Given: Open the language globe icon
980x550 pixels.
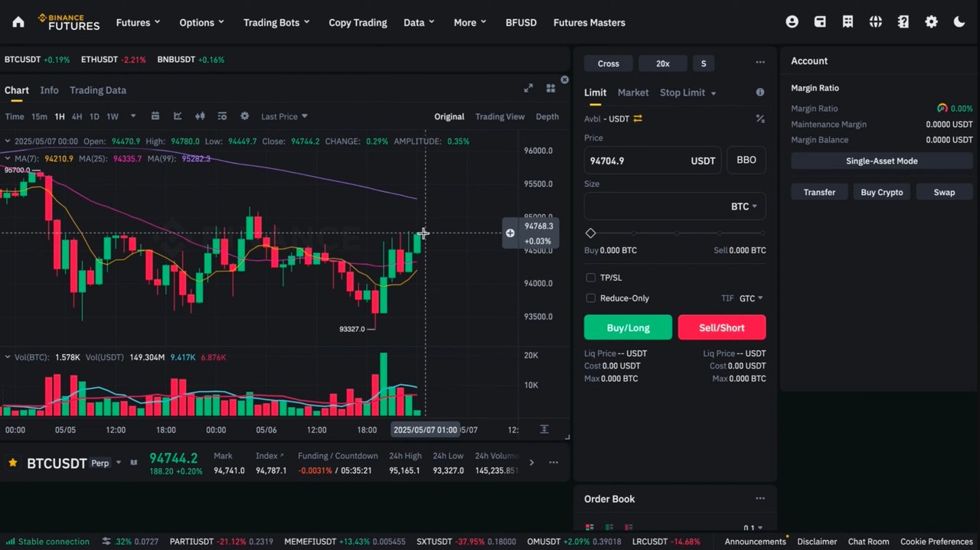Looking at the screenshot, I should click(876, 22).
